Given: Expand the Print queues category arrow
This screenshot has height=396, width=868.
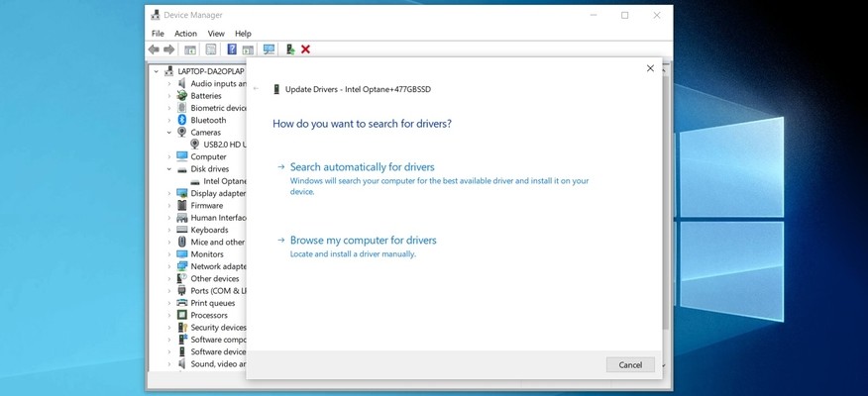Looking at the screenshot, I should coord(168,303).
